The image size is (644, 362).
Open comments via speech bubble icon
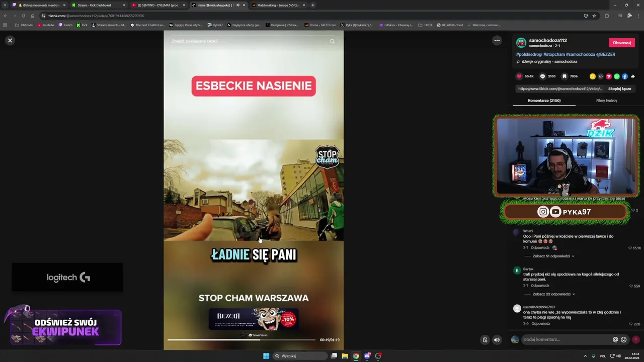(542, 76)
